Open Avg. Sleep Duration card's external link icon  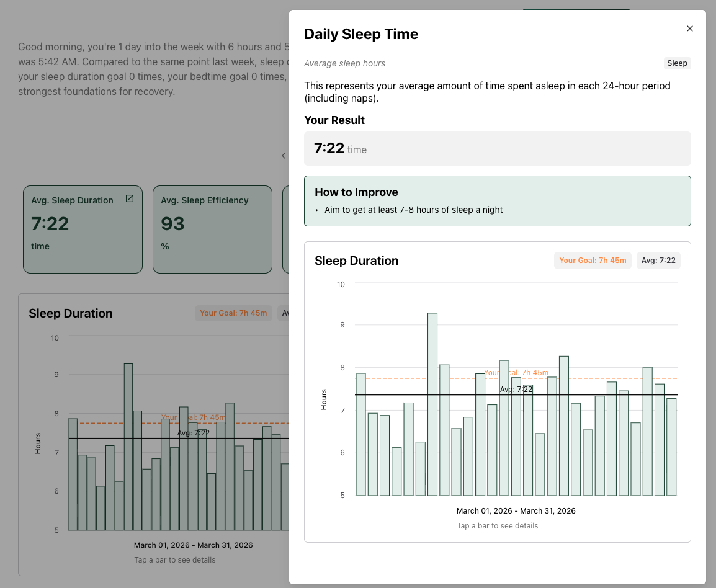(x=130, y=198)
